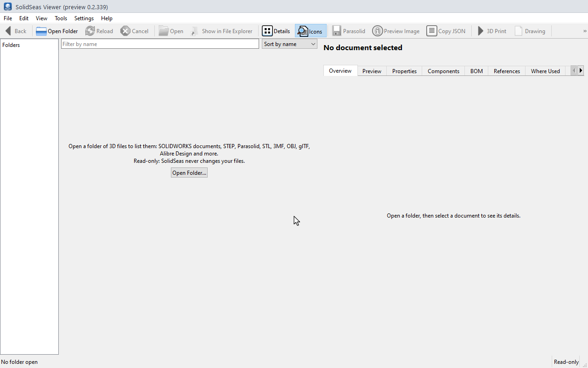
Task: Expand the toolbar overflow chevron
Action: 585,31
